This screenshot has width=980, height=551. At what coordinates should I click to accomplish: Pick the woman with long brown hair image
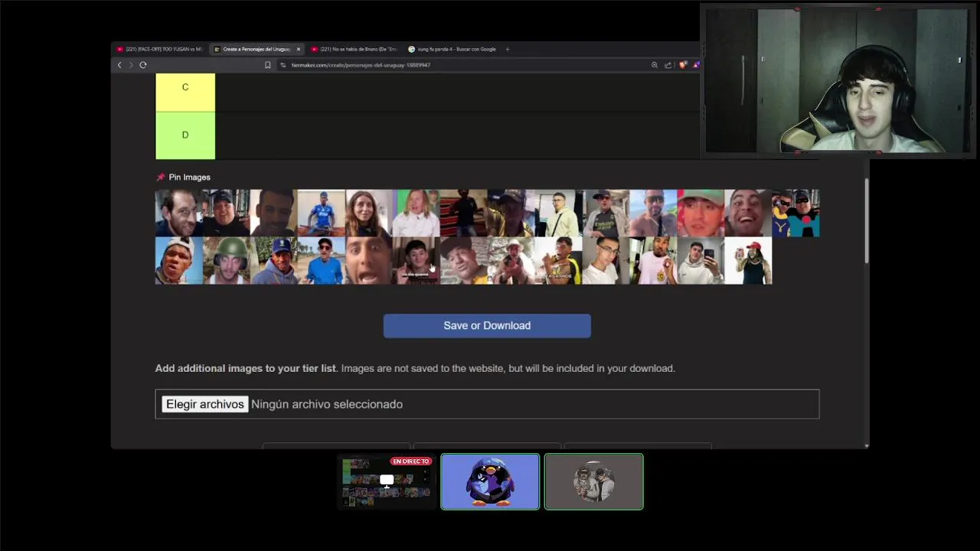coord(369,213)
